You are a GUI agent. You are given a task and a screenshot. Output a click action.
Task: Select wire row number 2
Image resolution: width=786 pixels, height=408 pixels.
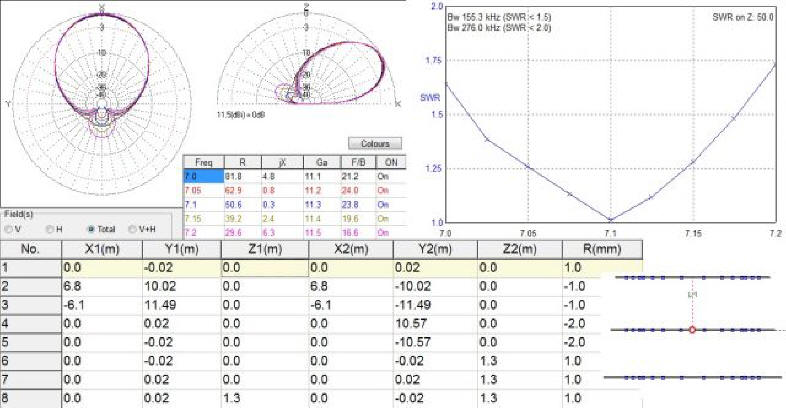(x=31, y=286)
